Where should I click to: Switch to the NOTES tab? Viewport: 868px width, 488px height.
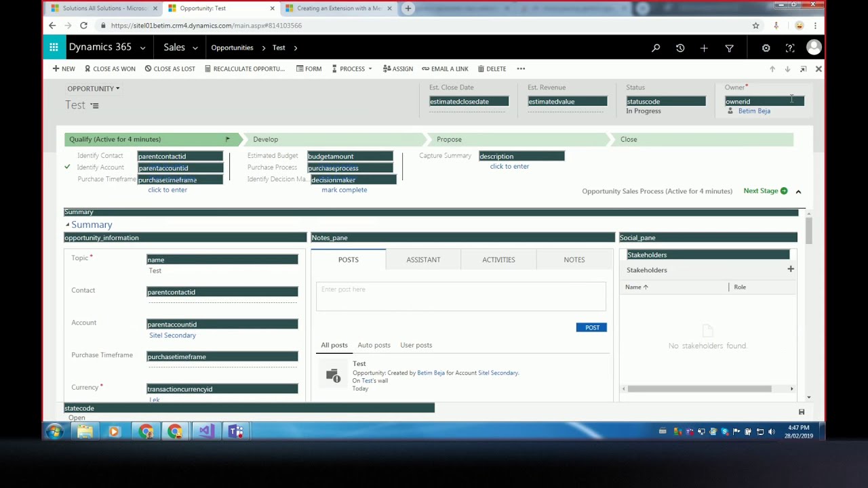[x=574, y=260]
